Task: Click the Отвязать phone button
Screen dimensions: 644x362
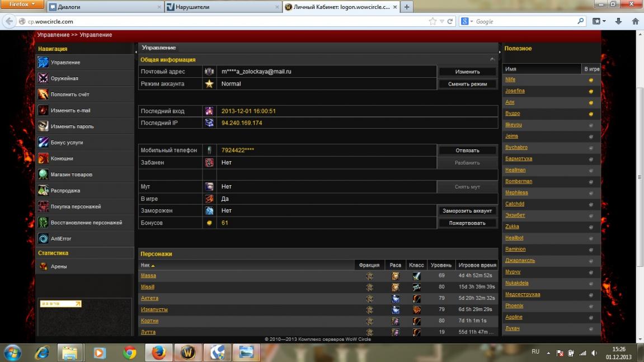Action: [x=467, y=151]
